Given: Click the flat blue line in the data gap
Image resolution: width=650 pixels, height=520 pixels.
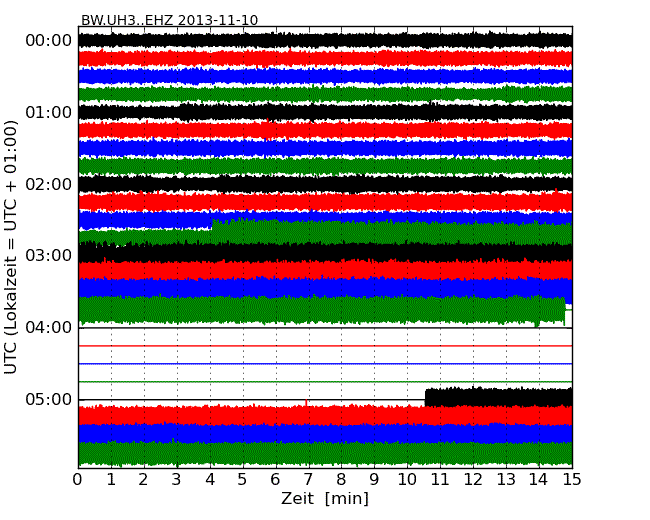Looking at the screenshot, I should pos(325,364).
